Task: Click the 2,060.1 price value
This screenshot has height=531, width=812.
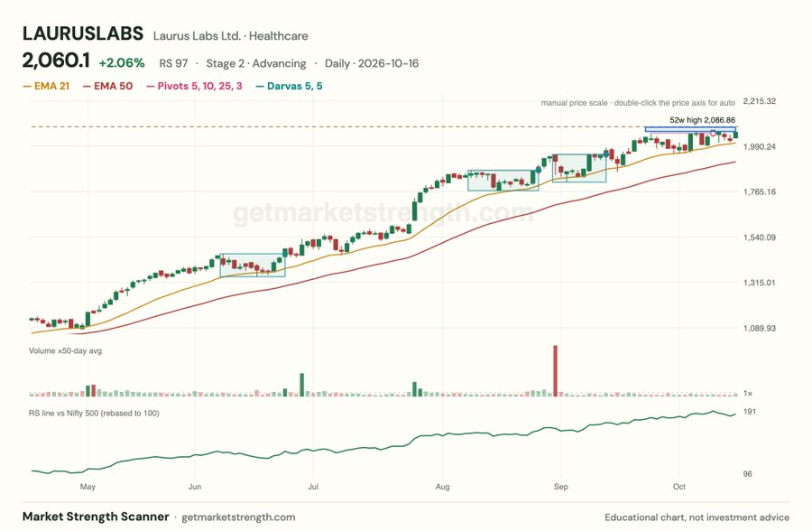Action: pyautogui.click(x=56, y=61)
